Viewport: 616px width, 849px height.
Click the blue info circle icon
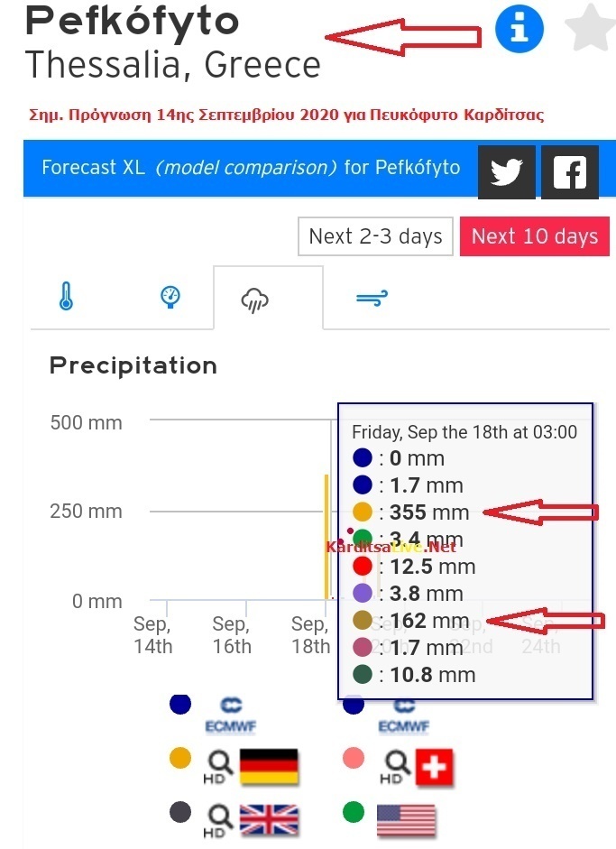(x=519, y=29)
